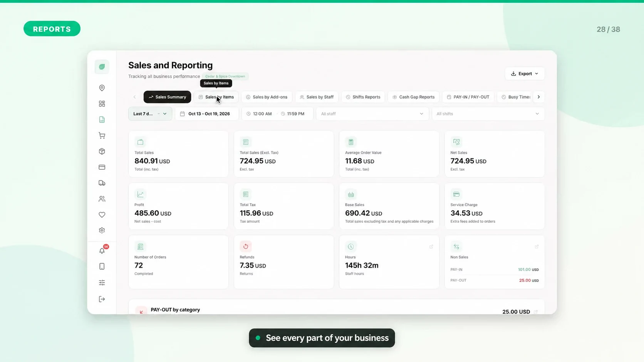Switch to Sales by Add-ons tab

(x=267, y=97)
